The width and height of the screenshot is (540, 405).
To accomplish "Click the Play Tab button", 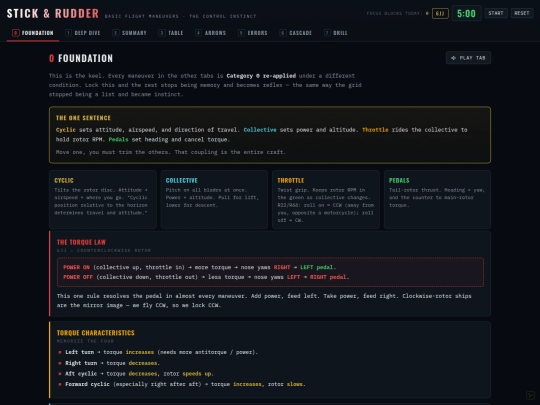I will (x=468, y=58).
